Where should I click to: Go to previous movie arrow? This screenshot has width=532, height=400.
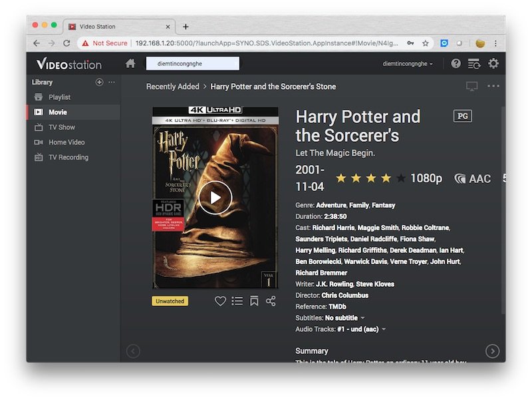click(133, 351)
